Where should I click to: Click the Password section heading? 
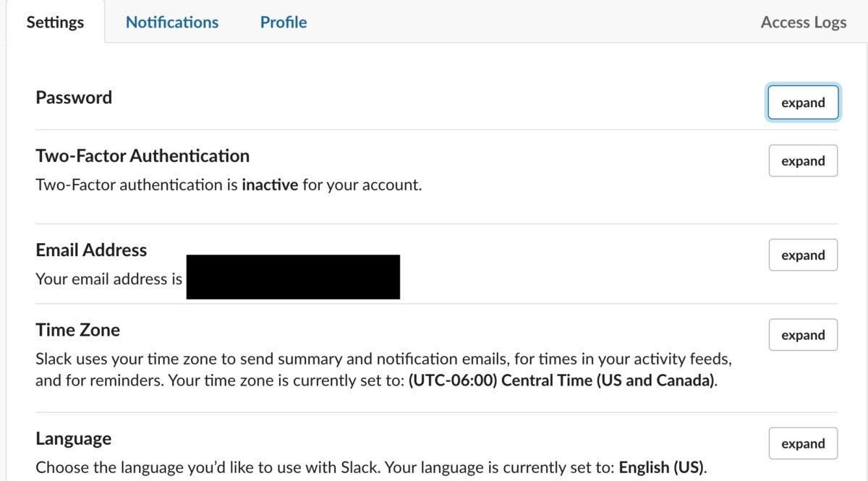(x=74, y=98)
